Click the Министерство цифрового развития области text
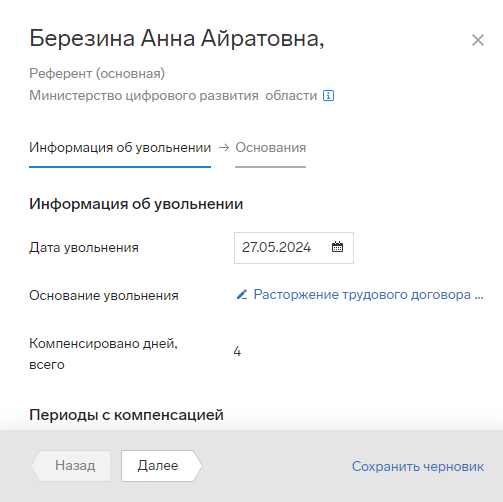The width and height of the screenshot is (503, 502). coord(173,96)
